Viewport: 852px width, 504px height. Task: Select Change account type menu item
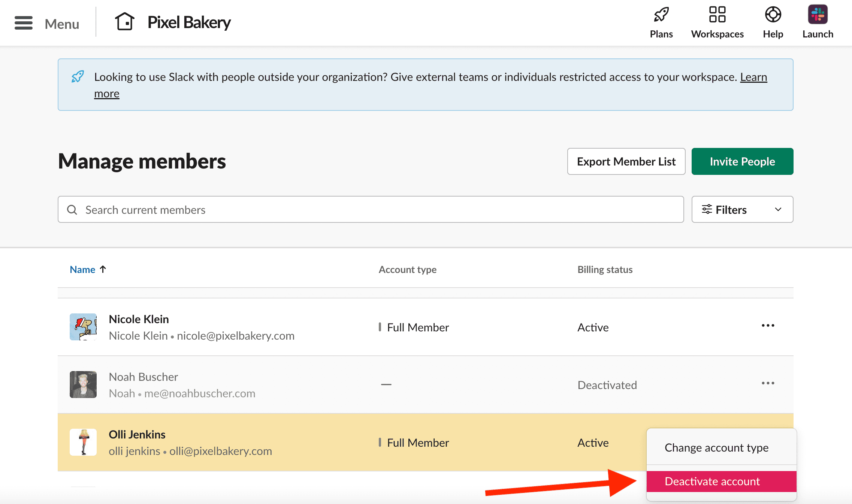(721, 448)
